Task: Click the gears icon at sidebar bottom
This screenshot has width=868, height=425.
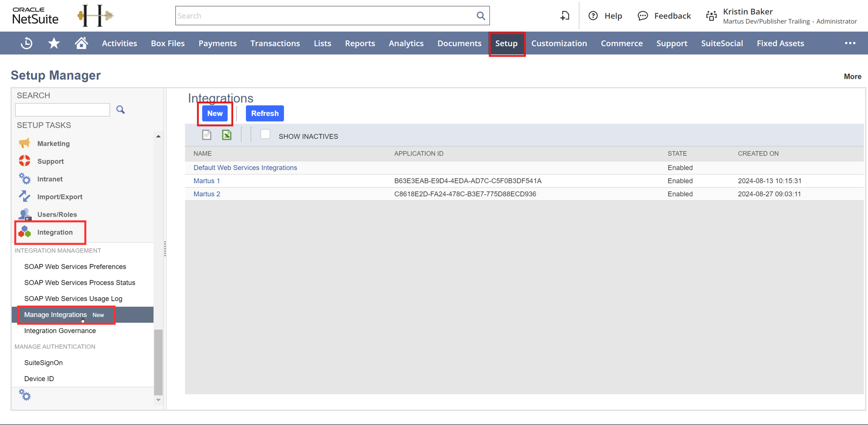Action: coord(25,395)
